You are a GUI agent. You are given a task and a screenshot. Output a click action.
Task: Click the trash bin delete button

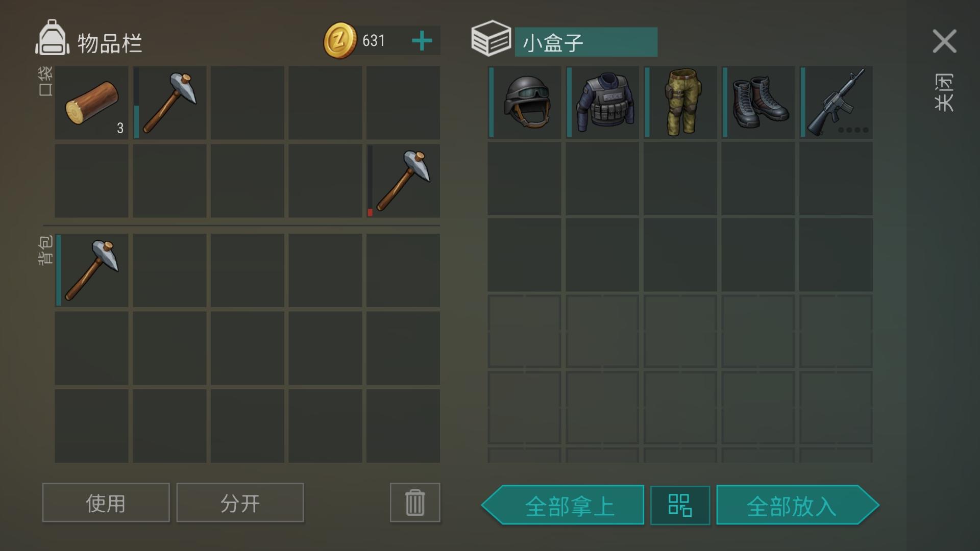tap(415, 503)
